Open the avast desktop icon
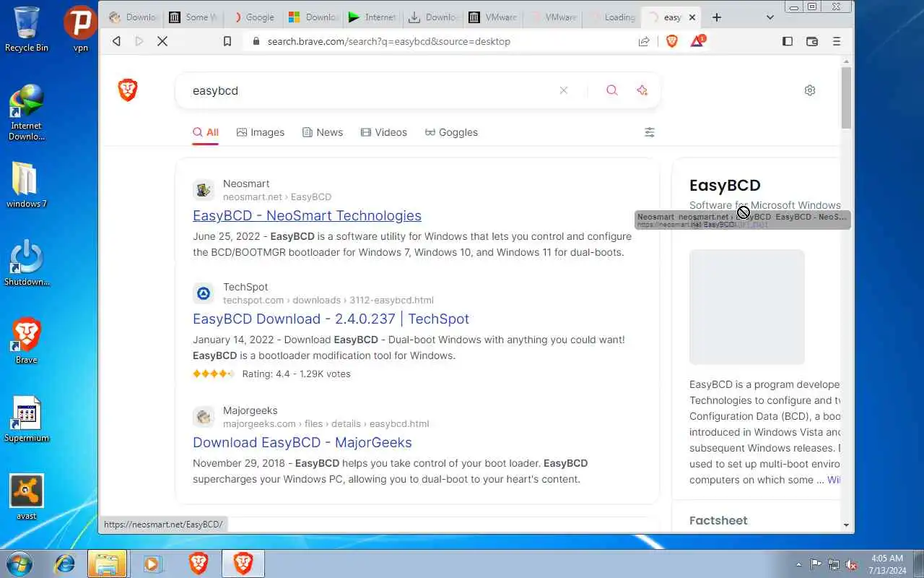Viewport: 924px width, 578px height. click(x=27, y=497)
